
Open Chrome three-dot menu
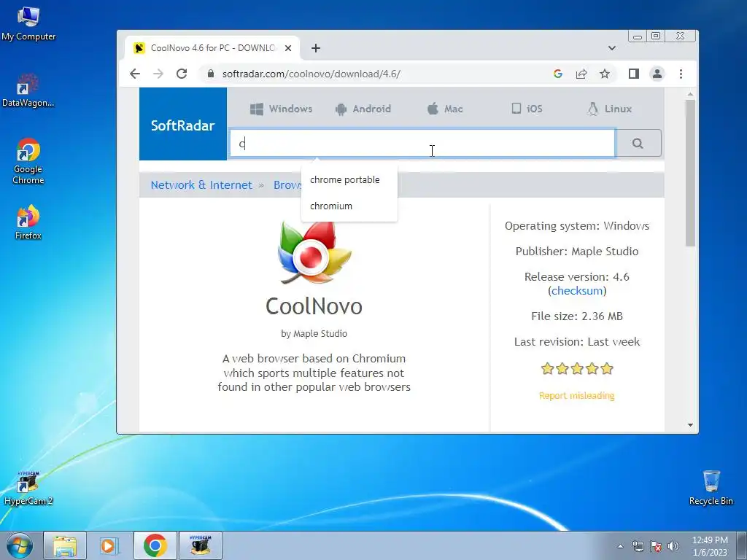pyautogui.click(x=681, y=74)
